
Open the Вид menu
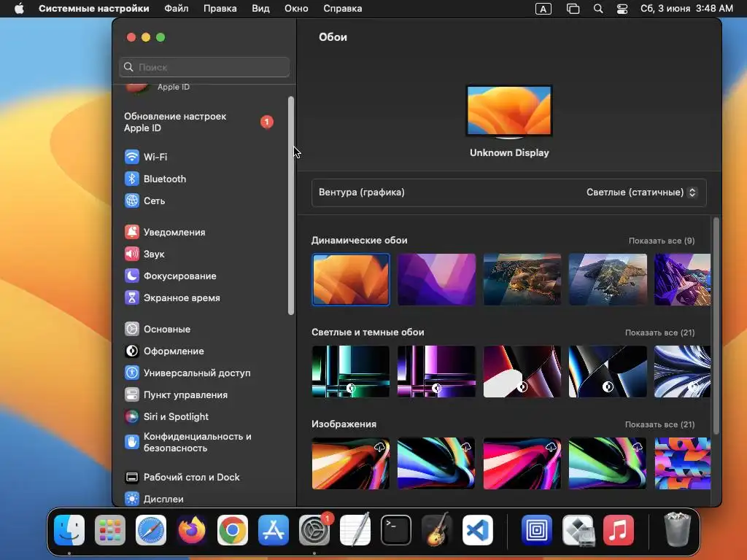260,9
